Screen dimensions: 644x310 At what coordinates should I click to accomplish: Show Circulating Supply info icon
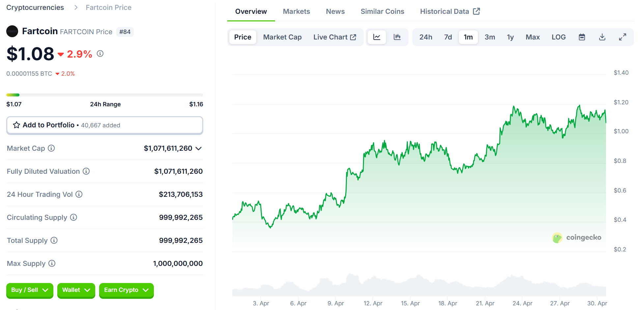pos(74,217)
